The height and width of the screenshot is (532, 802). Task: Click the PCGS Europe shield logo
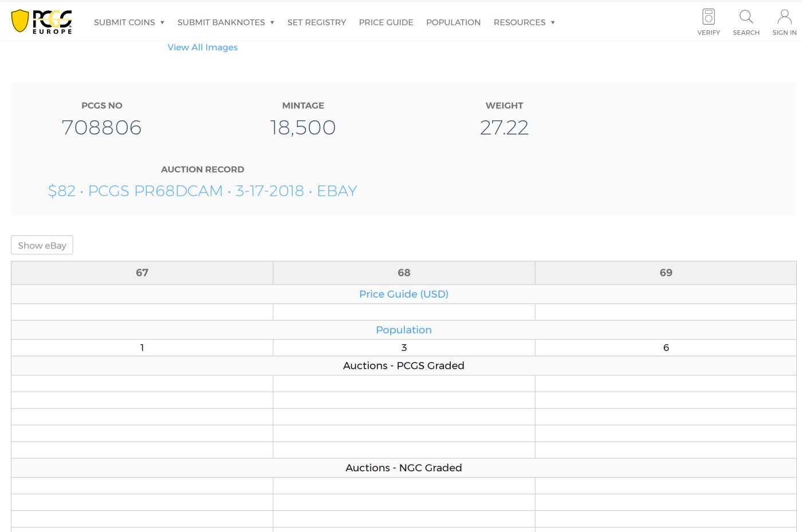point(41,22)
